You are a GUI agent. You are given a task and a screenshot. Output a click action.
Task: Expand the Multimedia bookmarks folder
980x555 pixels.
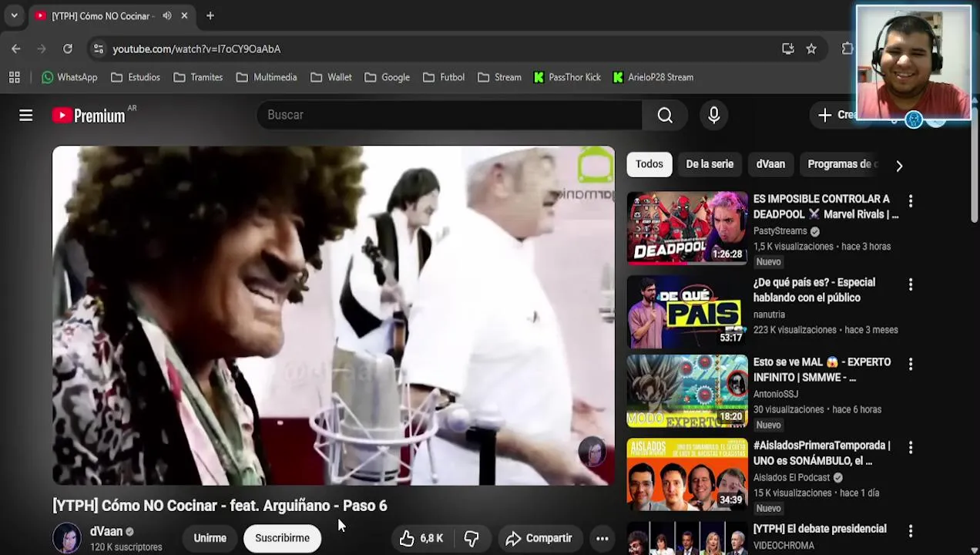(267, 77)
